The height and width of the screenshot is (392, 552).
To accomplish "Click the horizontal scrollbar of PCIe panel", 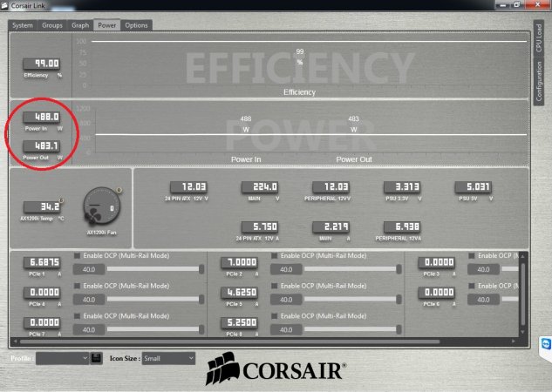I will (229, 341).
